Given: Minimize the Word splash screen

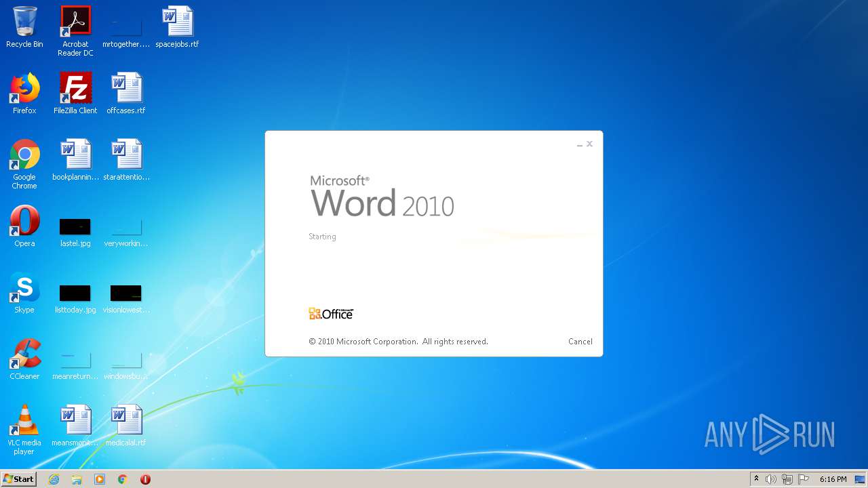Looking at the screenshot, I should (x=580, y=144).
